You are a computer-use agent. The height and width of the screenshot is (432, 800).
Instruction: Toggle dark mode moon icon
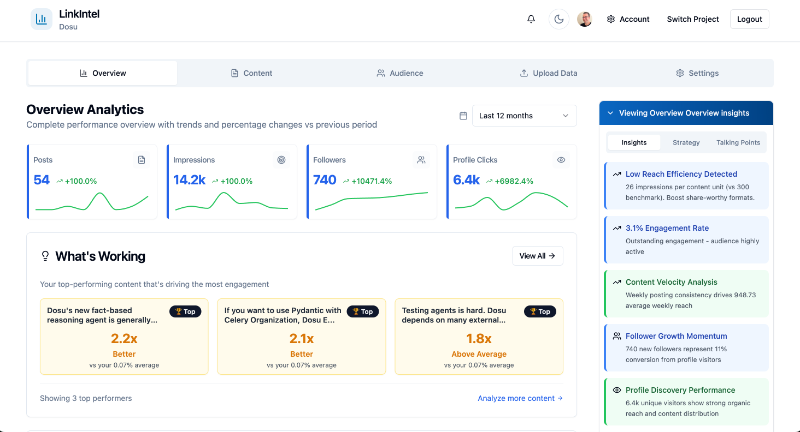pos(558,19)
